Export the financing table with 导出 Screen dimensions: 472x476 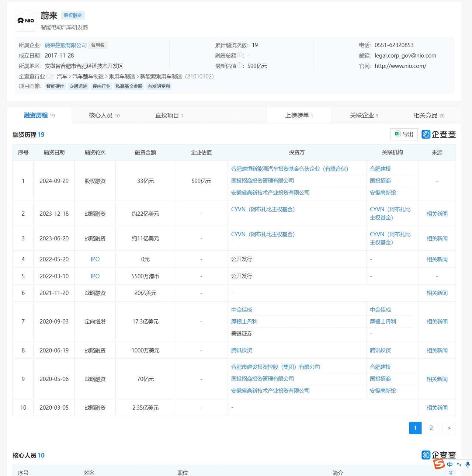[x=404, y=134]
